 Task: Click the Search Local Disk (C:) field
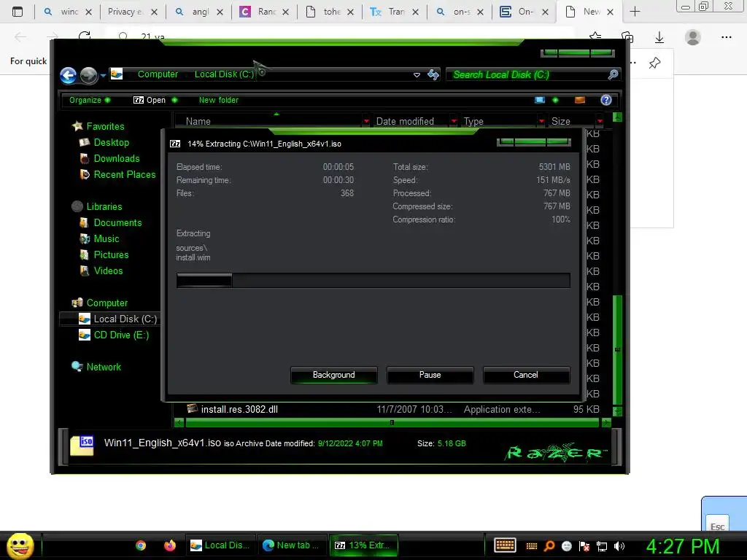point(527,75)
